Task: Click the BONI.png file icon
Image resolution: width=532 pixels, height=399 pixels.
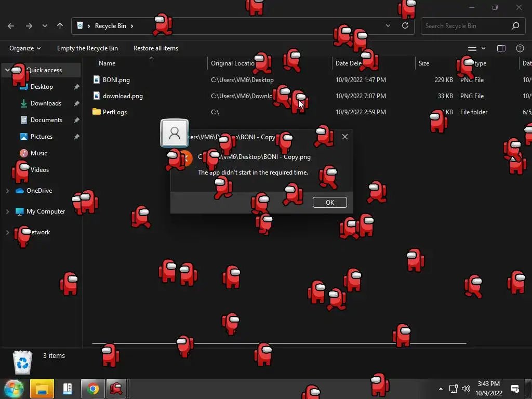Action: 97,79
